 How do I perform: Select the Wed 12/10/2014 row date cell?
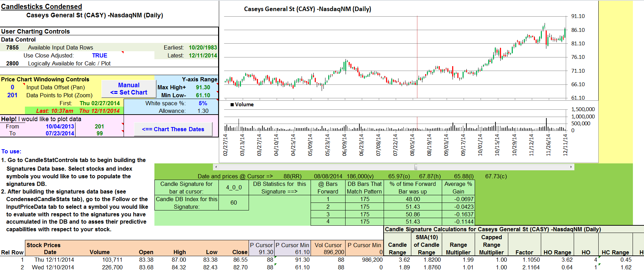tap(53, 267)
